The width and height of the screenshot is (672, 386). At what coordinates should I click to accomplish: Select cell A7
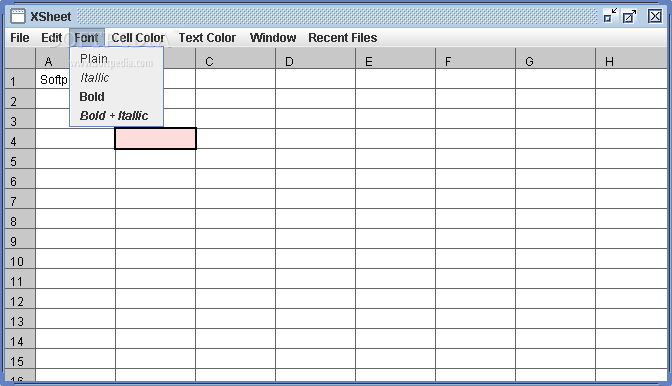pos(75,199)
